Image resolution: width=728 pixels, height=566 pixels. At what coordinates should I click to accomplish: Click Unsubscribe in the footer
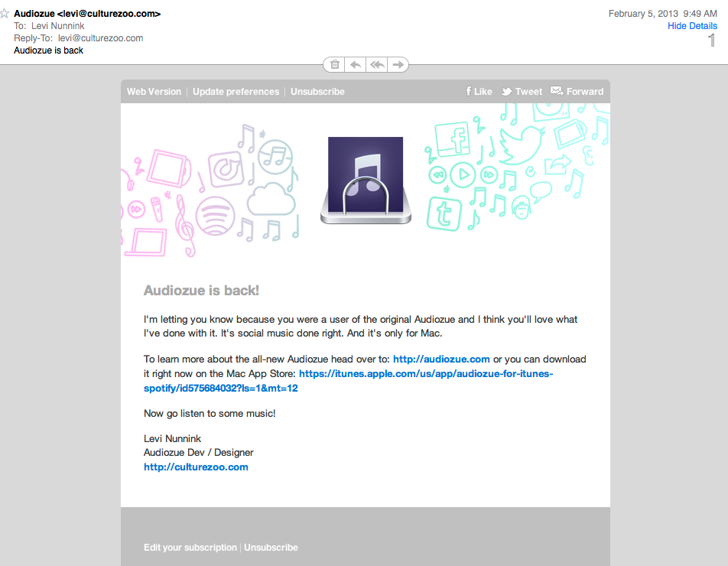tap(271, 548)
